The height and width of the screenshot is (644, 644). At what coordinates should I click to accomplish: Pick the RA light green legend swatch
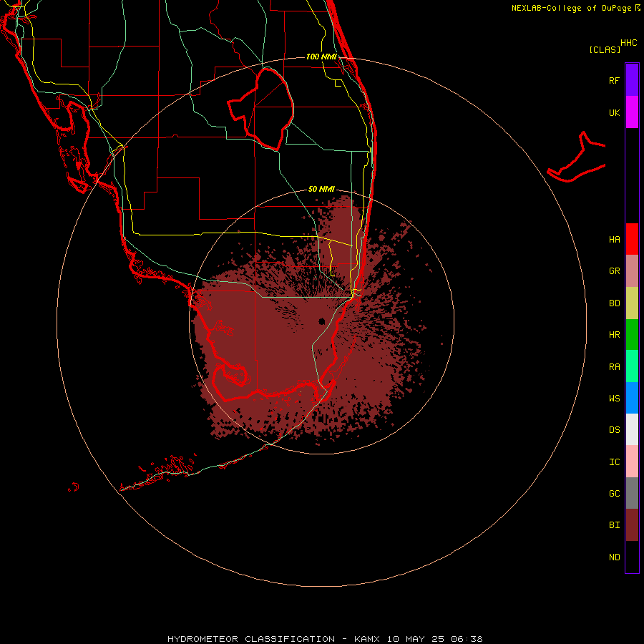click(632, 366)
